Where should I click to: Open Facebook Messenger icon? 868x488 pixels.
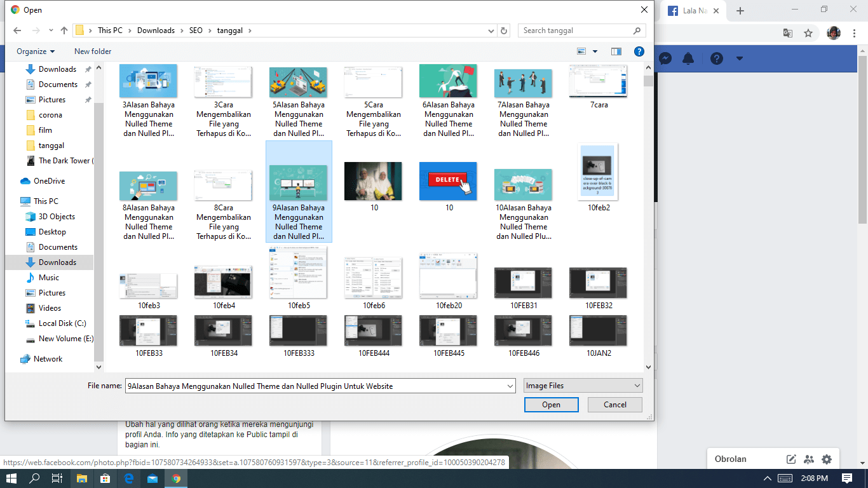(x=665, y=58)
